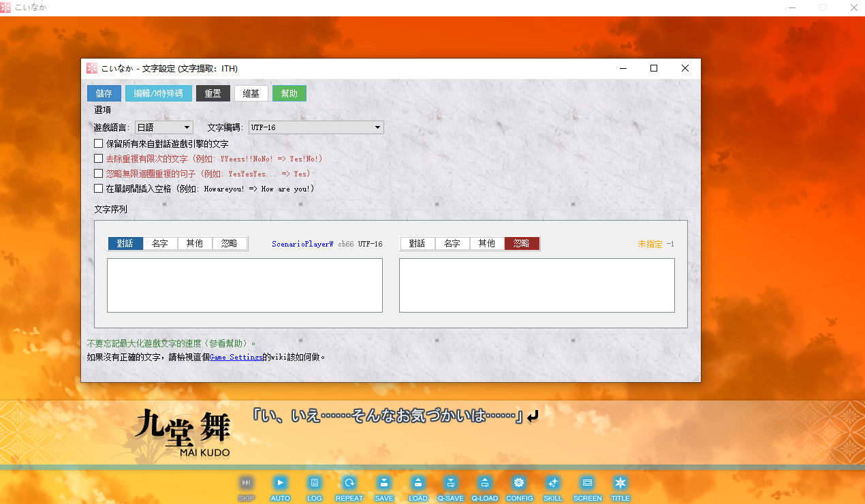Click the left thread text box

coord(245,285)
